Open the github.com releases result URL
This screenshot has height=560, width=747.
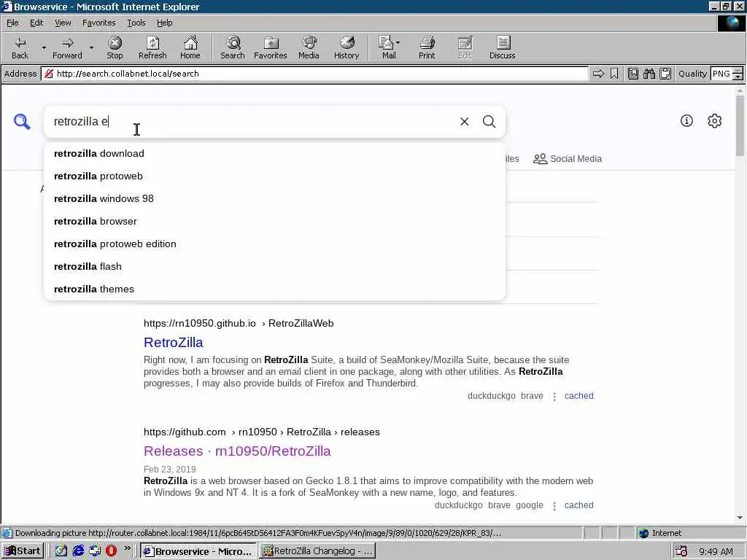(262, 432)
